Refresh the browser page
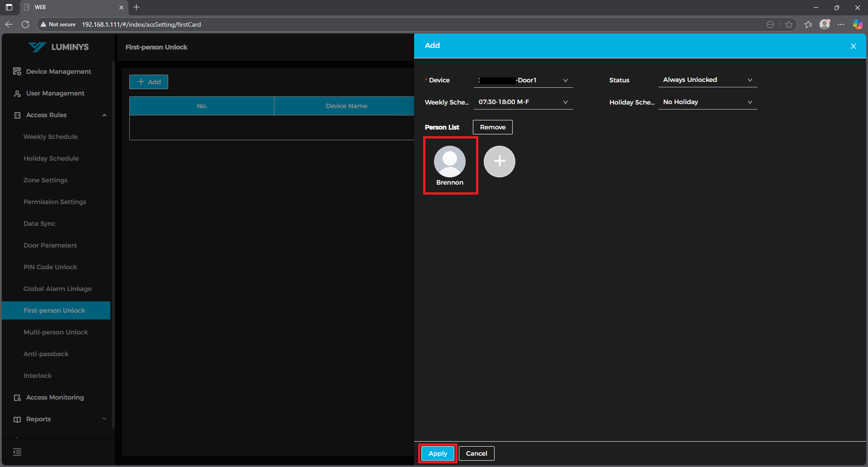Screen dimensions: 868x467 [25, 24]
